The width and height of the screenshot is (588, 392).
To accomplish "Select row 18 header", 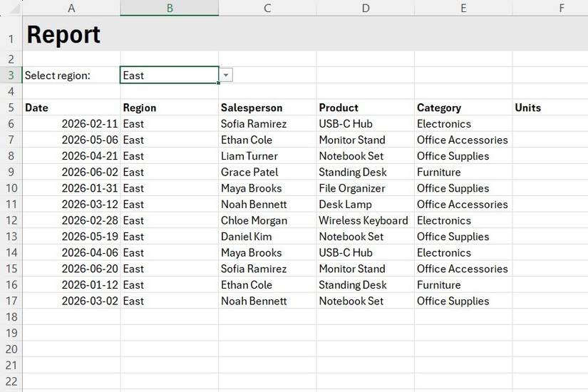I will 11,317.
